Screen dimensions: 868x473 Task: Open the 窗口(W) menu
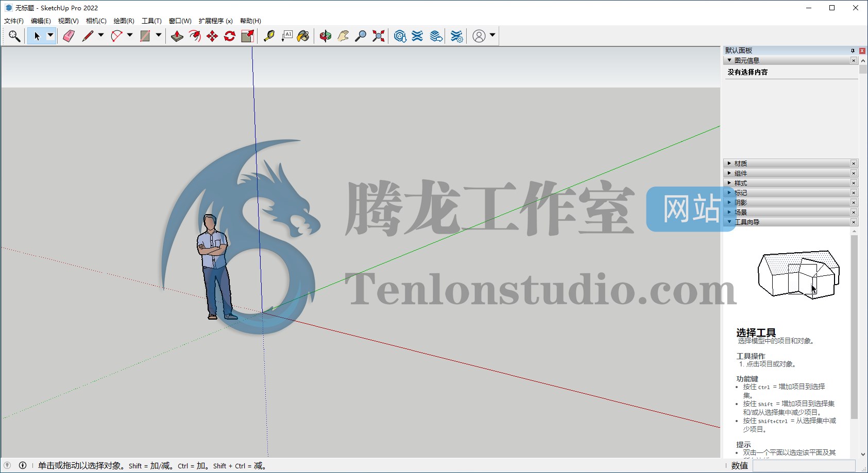coord(180,21)
